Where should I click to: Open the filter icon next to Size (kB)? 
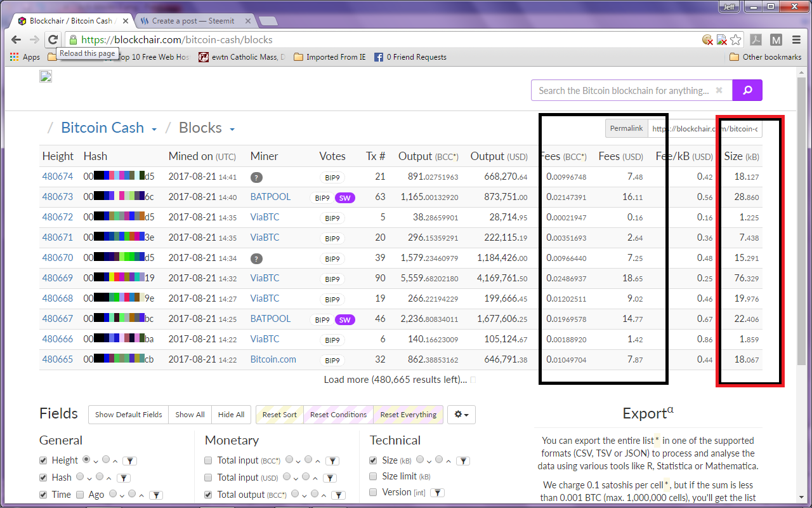pos(463,461)
